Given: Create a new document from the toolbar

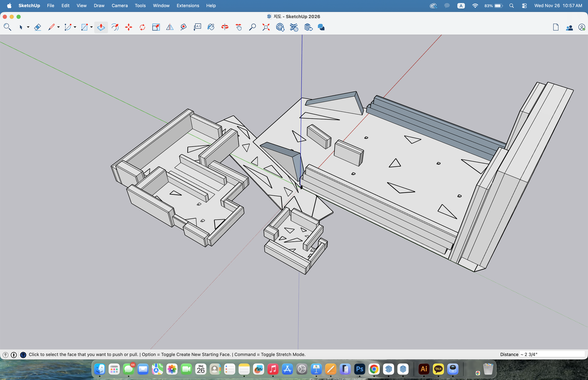Looking at the screenshot, I should point(556,27).
